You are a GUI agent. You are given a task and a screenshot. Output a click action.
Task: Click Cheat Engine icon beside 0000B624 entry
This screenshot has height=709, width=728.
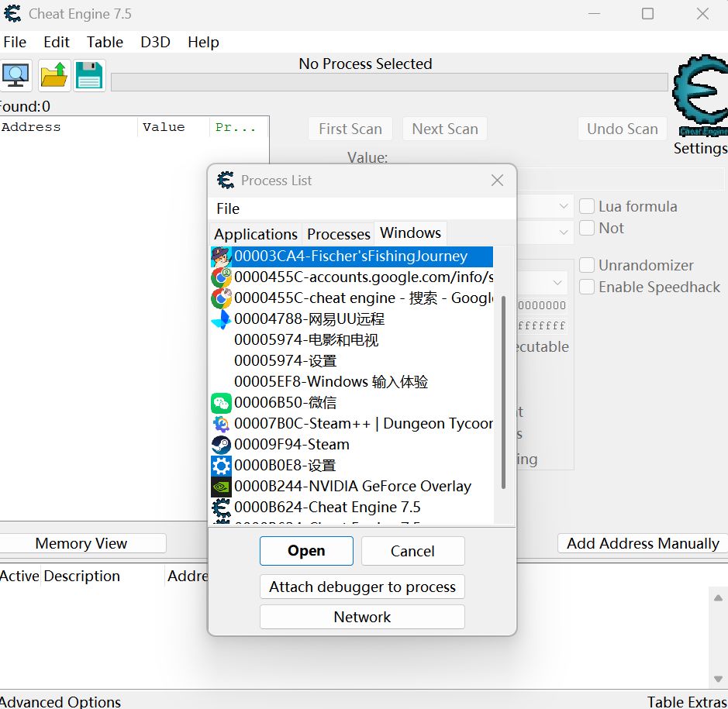click(221, 508)
